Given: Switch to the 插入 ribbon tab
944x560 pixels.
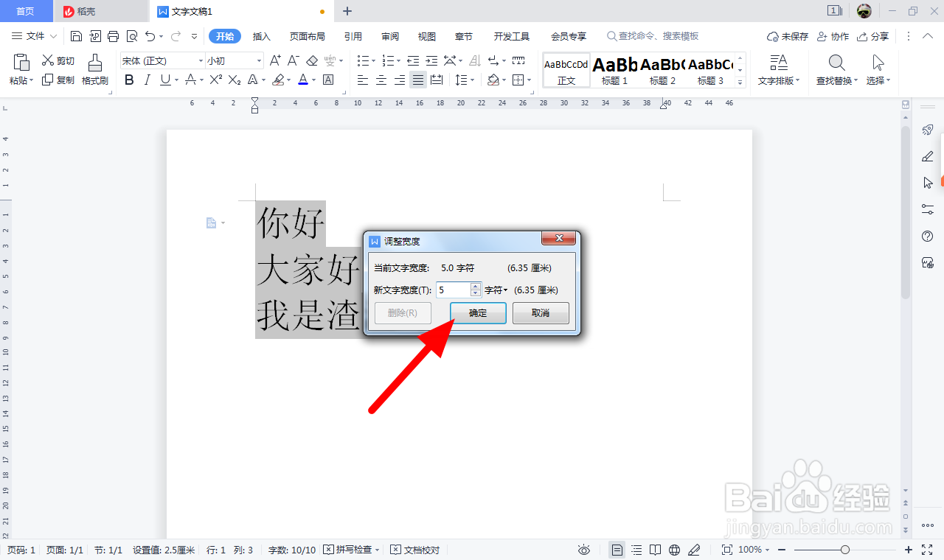Looking at the screenshot, I should [x=261, y=35].
